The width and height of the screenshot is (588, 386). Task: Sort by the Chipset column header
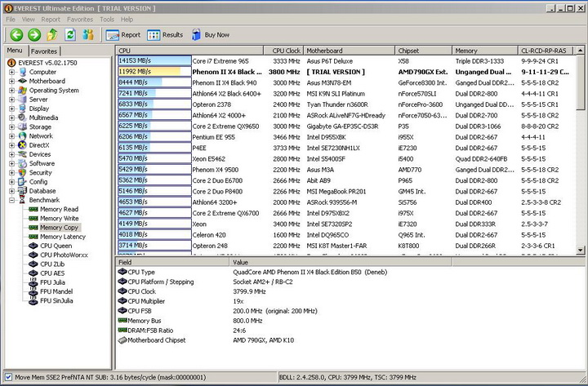[x=423, y=51]
